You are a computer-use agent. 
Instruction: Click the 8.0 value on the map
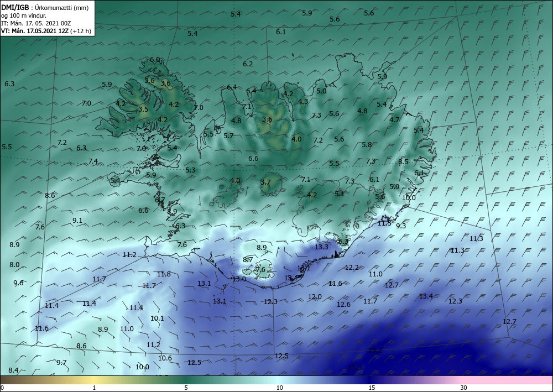tap(14, 265)
